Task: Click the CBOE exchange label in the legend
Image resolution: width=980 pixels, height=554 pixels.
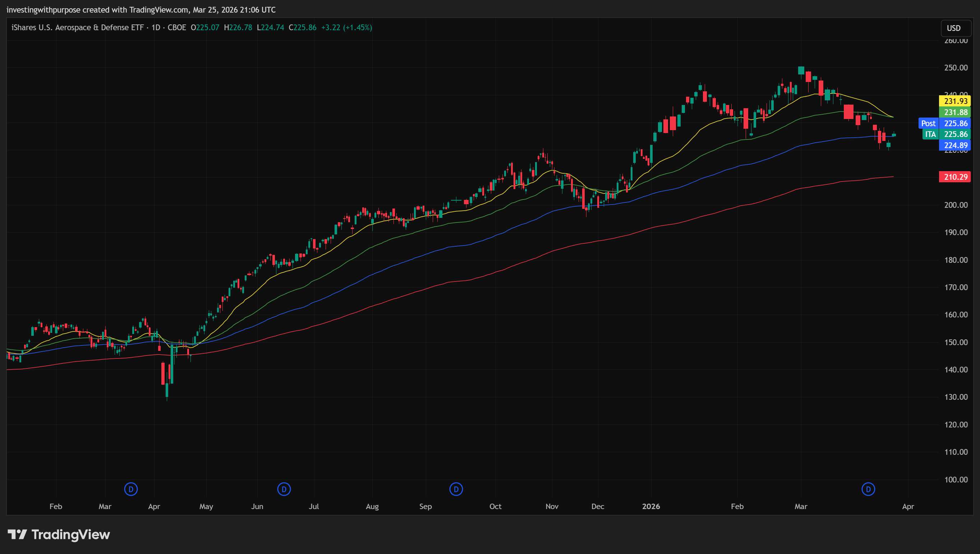Action: pos(177,27)
